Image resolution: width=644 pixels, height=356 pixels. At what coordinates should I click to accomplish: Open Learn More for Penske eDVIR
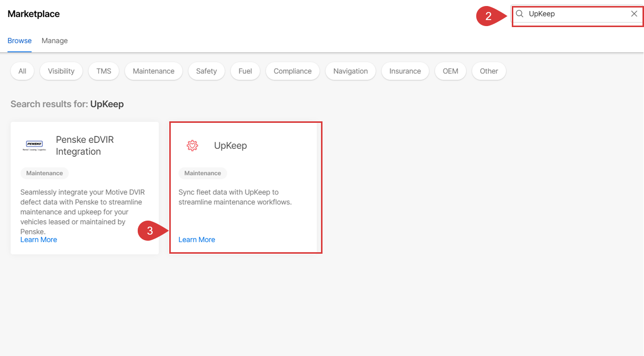click(39, 240)
